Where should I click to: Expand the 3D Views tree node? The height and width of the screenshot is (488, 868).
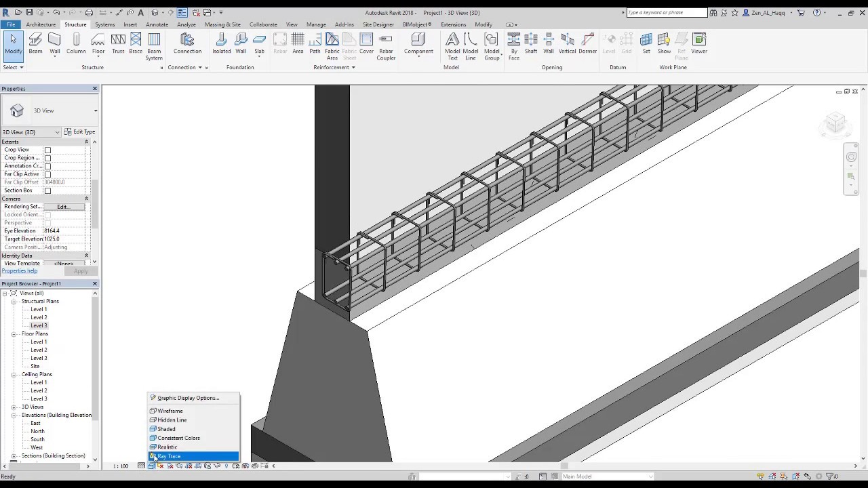pyautogui.click(x=14, y=407)
